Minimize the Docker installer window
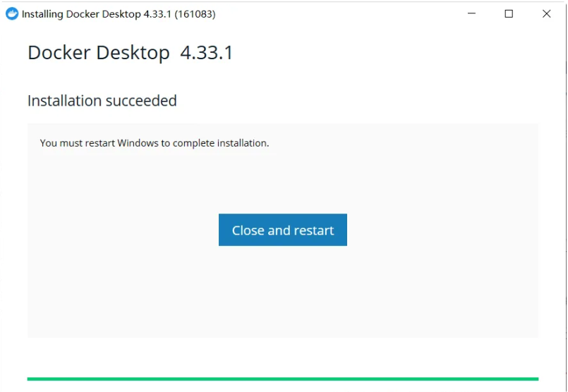568x392 pixels. click(x=471, y=14)
